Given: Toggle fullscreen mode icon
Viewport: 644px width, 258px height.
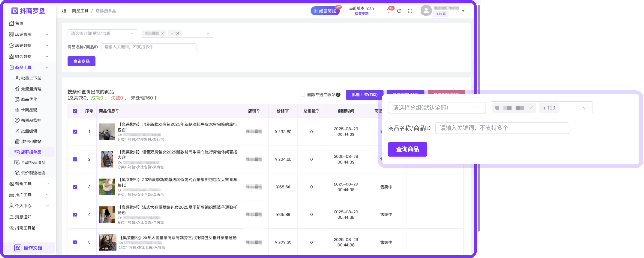Looking at the screenshot, I should click(410, 11).
